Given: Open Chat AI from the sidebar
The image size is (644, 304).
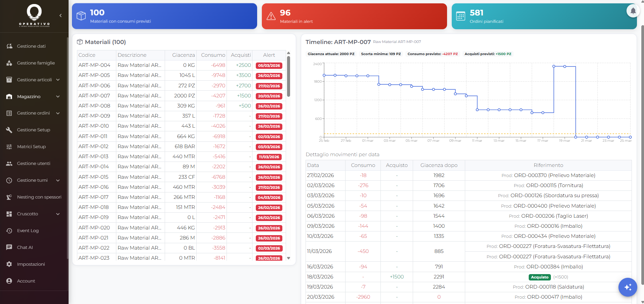Looking at the screenshot, I should click(9, 247).
